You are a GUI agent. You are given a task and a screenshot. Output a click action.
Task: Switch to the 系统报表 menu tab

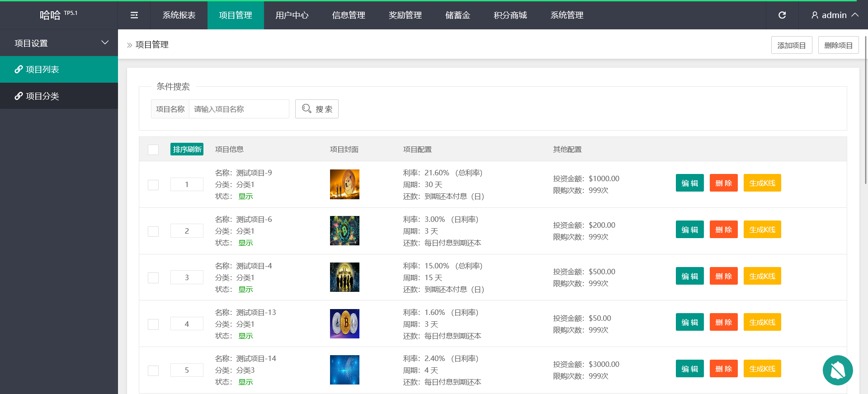tap(179, 15)
